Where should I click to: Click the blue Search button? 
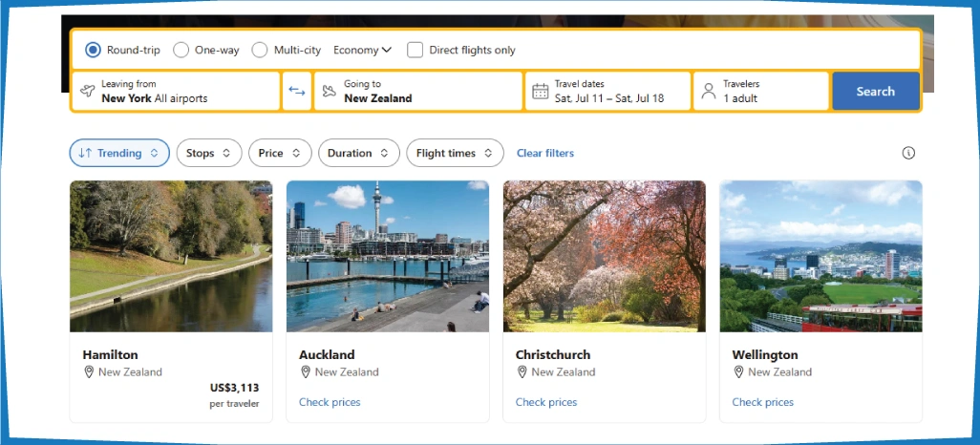click(x=876, y=92)
